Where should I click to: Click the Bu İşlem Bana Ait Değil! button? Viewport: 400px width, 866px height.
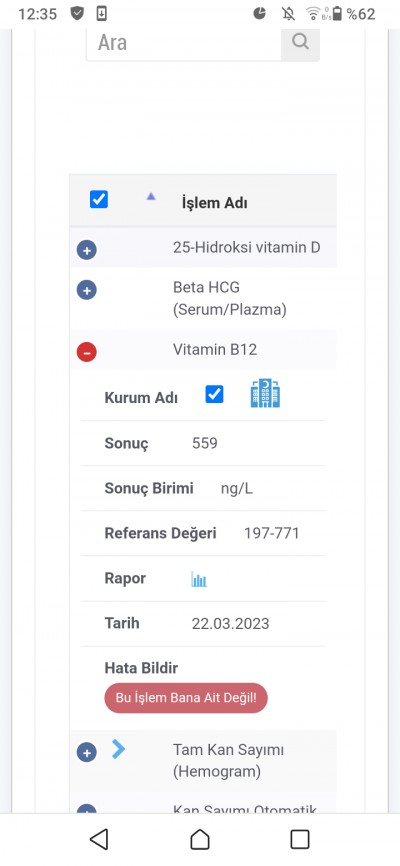click(x=186, y=698)
